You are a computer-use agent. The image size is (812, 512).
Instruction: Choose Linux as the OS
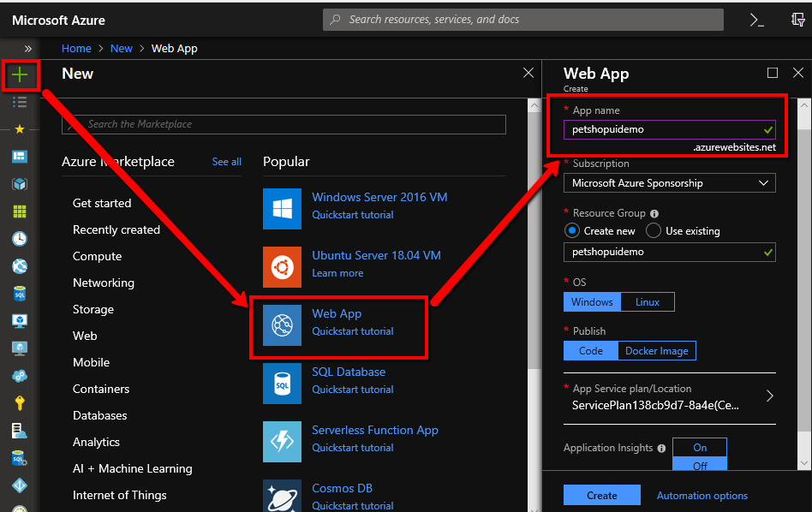[x=648, y=302]
